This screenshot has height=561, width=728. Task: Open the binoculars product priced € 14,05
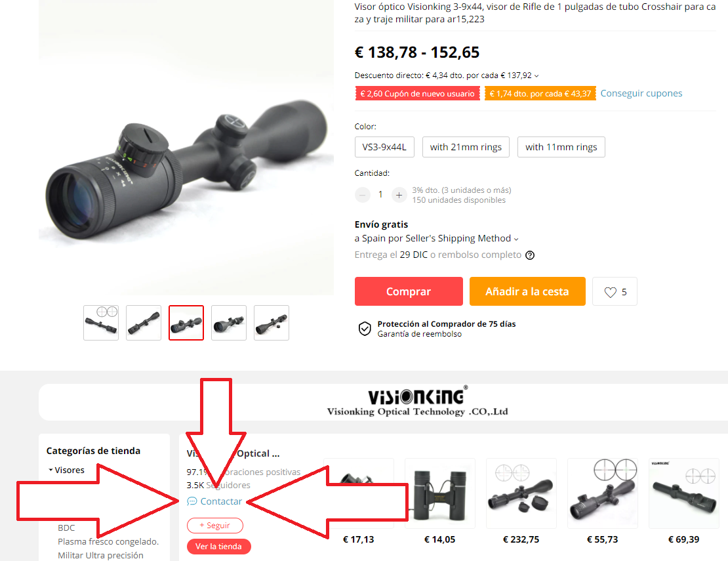(439, 493)
